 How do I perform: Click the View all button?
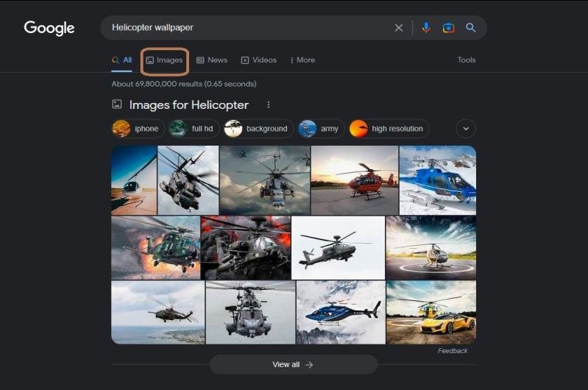[293, 364]
